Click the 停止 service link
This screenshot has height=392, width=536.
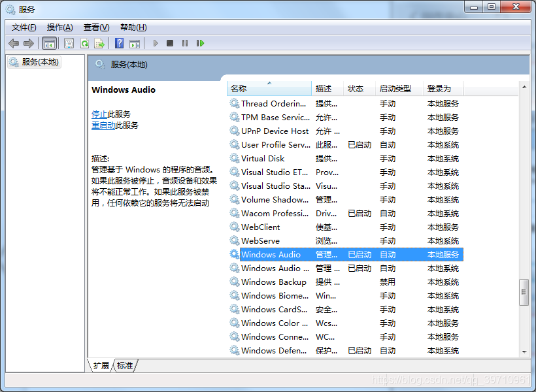(x=99, y=114)
